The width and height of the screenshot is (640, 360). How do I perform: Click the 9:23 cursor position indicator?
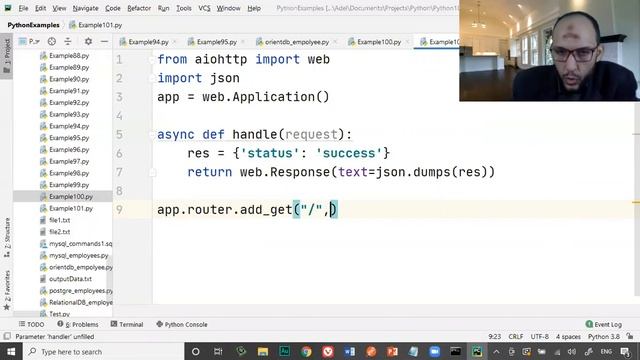pos(494,337)
